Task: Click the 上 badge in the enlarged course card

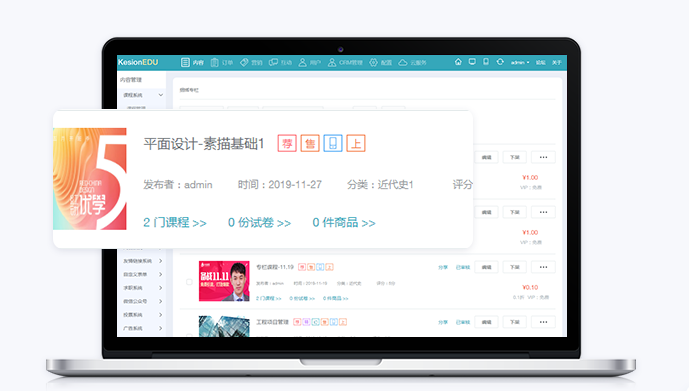Action: coord(355,143)
